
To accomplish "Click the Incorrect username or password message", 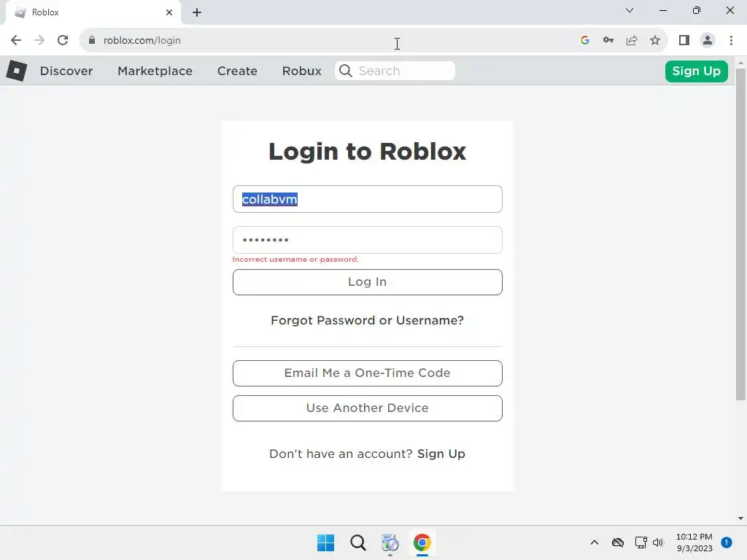I will pyautogui.click(x=295, y=260).
